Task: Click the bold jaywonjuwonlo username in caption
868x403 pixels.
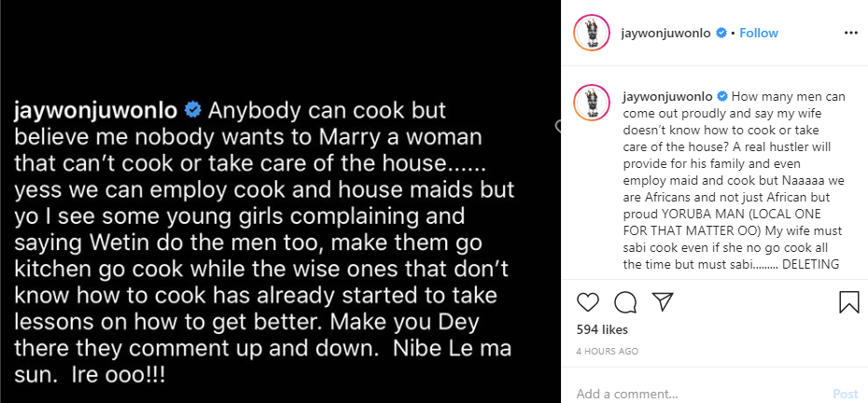Action: coord(667,96)
